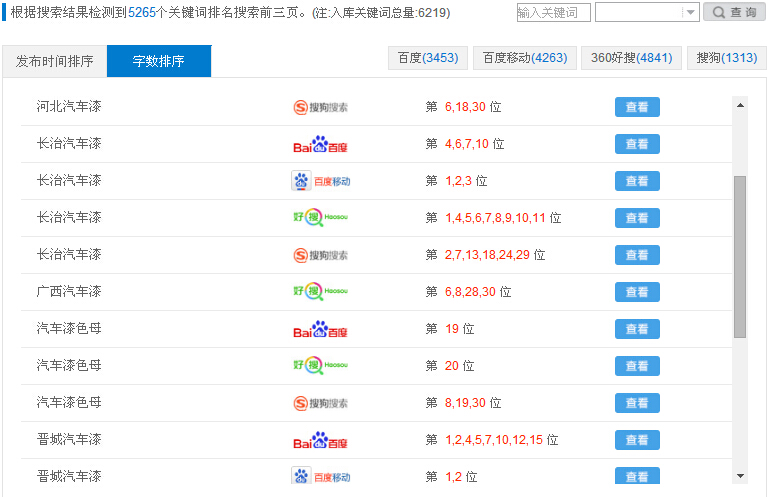The height and width of the screenshot is (497, 770).
Task: Click Sogou logo in 长治汽车漆 2,7,13 row
Action: point(320,255)
